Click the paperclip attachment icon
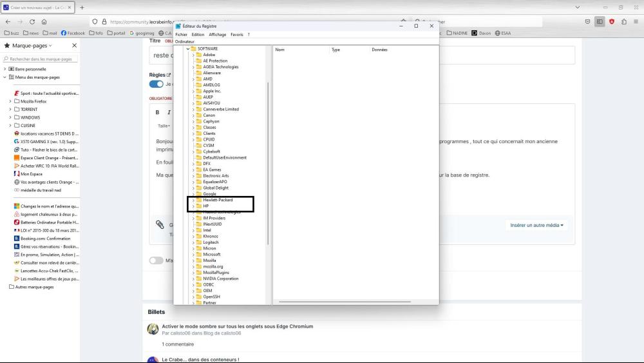Screen dimensions: 644x363 click(160, 224)
